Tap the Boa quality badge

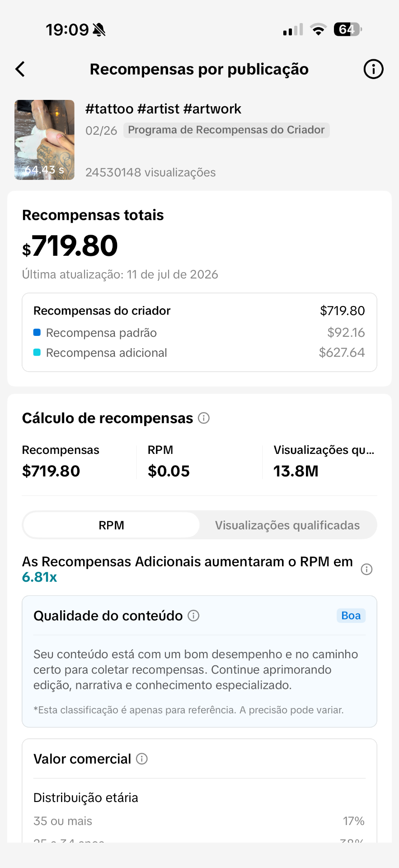click(x=351, y=616)
